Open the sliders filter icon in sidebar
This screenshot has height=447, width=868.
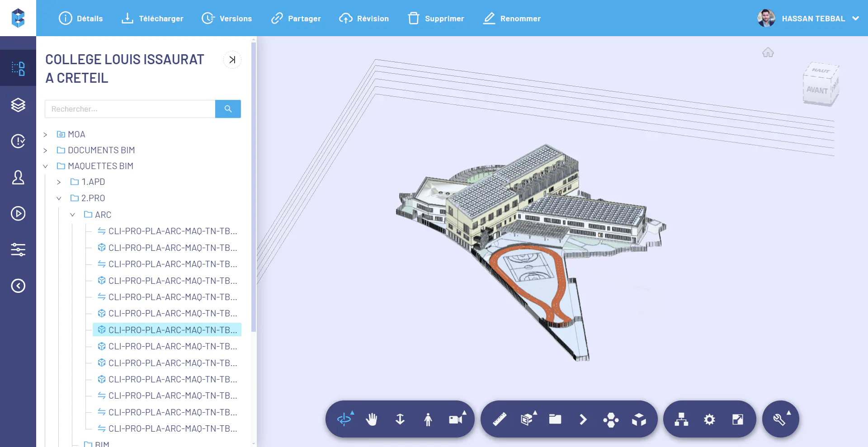point(18,249)
